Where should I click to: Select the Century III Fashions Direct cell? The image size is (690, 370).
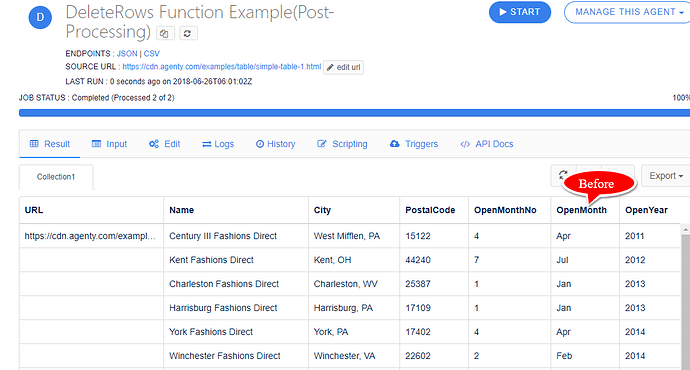point(236,236)
